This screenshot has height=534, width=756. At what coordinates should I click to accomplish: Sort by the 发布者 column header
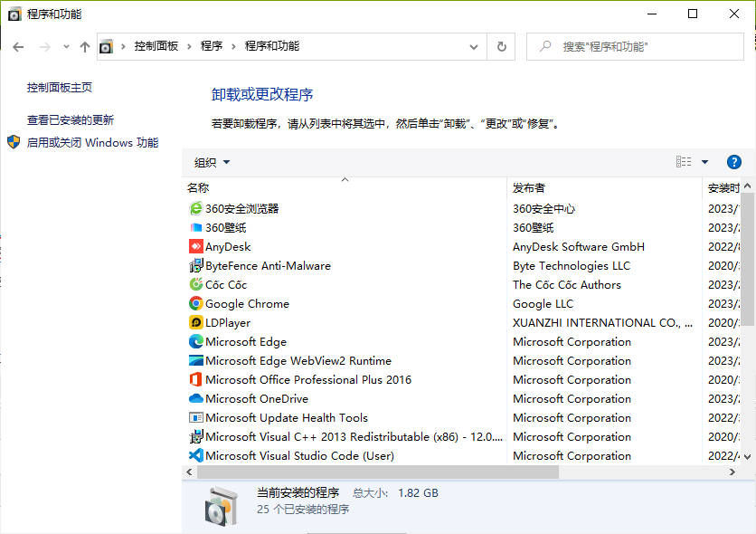click(605, 187)
